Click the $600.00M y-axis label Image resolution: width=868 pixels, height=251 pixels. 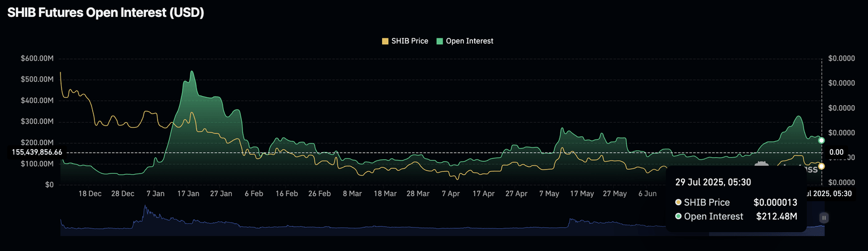pyautogui.click(x=37, y=58)
